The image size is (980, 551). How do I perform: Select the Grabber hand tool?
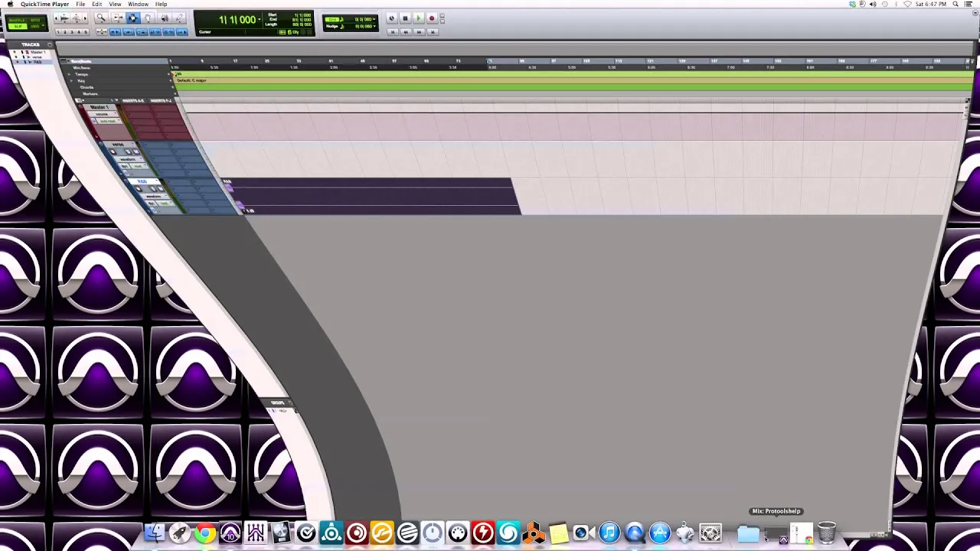(148, 17)
